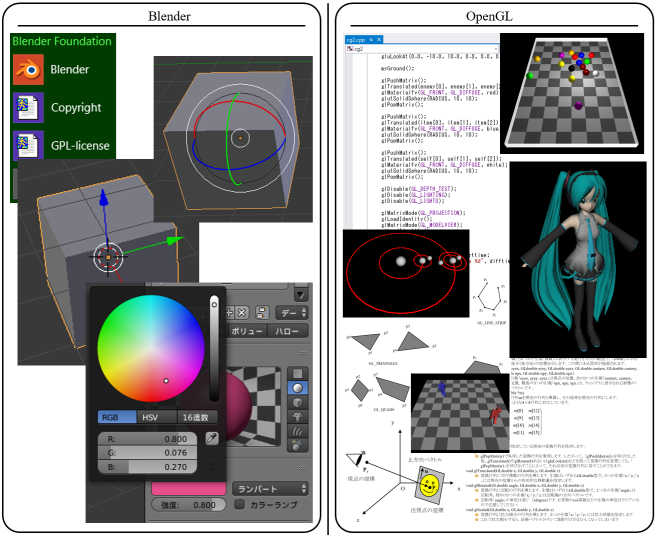The width and height of the screenshot is (656, 535).
Task: Click the glDisable(GL_DEPTH_TEST); code line
Action: [419, 189]
